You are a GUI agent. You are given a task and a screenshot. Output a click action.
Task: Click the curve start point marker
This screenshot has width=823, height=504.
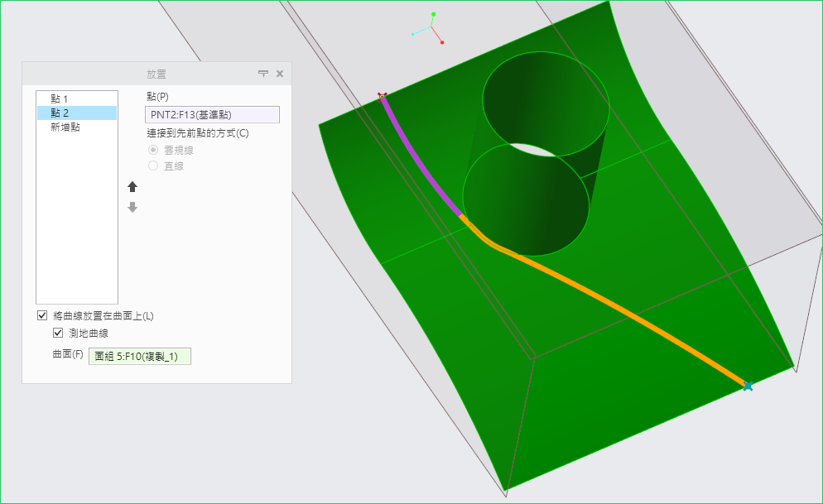click(382, 97)
